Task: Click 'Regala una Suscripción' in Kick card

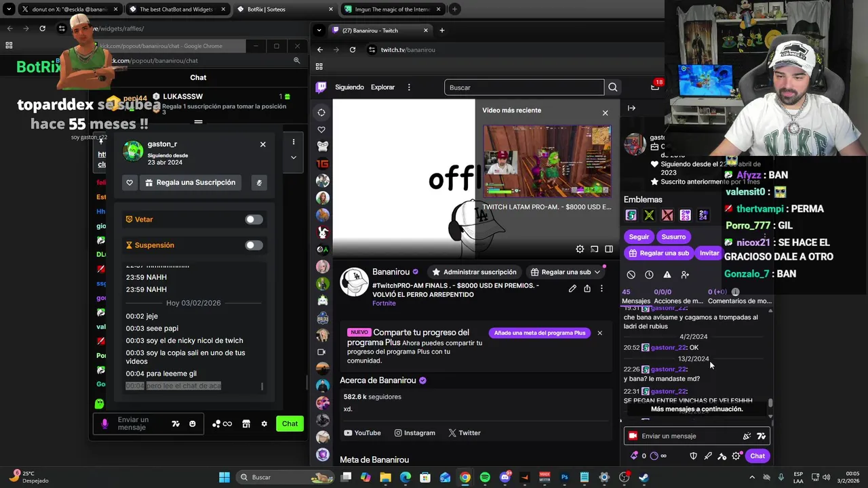Action: tap(190, 182)
